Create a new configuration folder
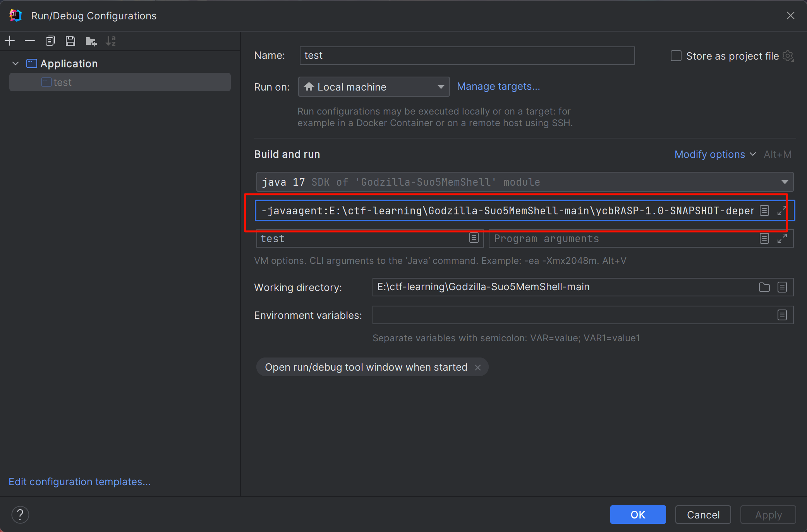 point(91,41)
